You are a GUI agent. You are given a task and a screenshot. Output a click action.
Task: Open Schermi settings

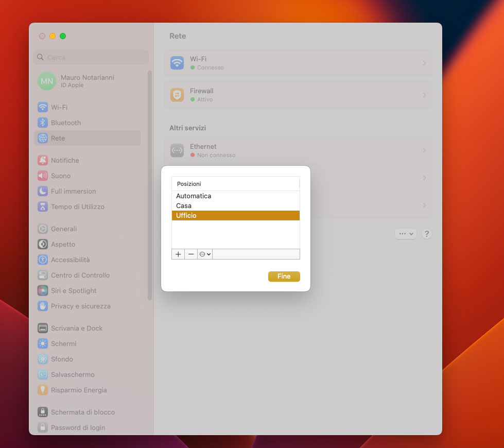[x=87, y=343]
